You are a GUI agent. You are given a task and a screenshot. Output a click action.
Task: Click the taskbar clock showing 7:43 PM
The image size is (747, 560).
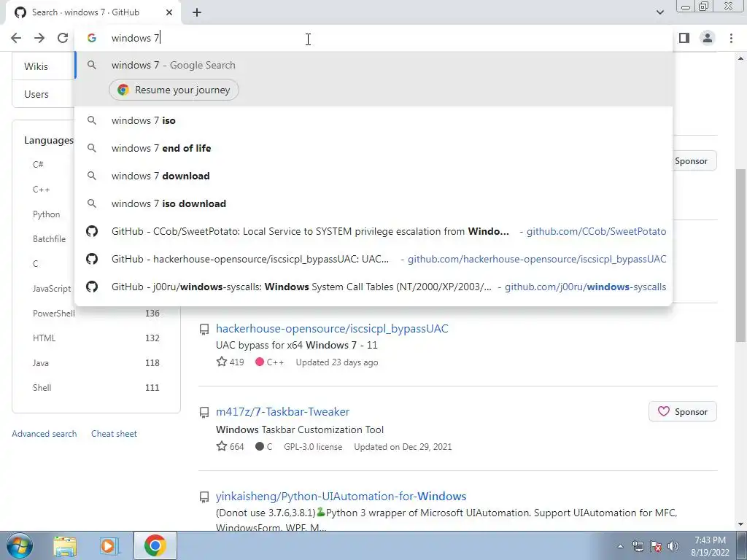point(710,546)
